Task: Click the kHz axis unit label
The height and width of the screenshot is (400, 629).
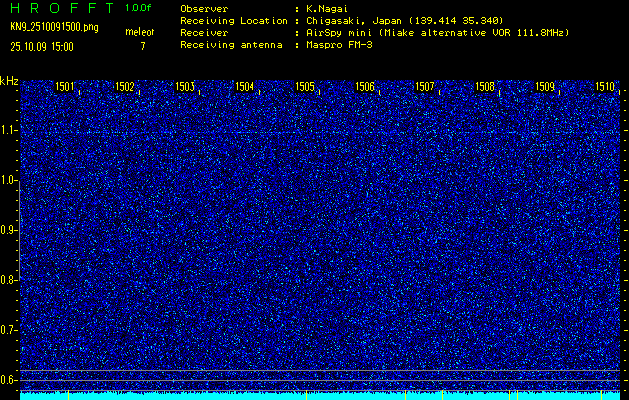Action: click(9, 81)
